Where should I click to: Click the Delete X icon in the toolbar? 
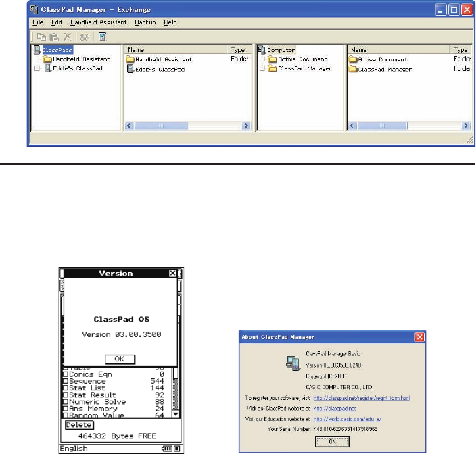click(67, 37)
